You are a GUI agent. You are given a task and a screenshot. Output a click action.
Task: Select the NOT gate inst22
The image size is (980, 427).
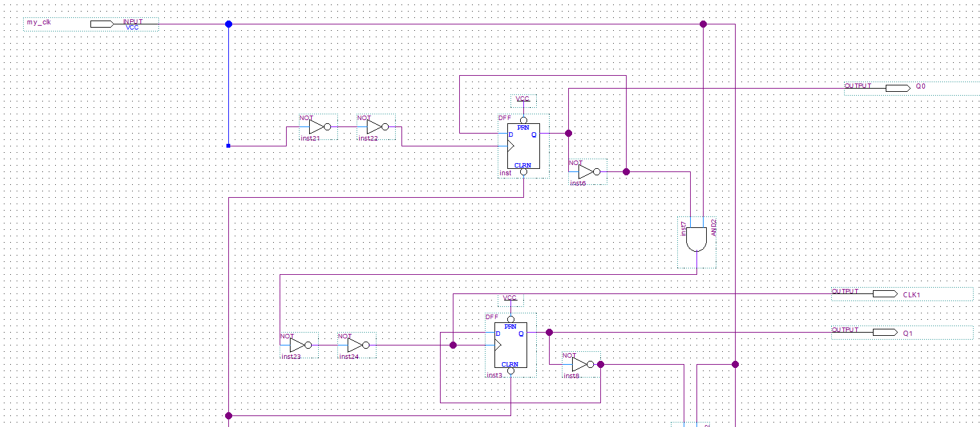coord(374,127)
